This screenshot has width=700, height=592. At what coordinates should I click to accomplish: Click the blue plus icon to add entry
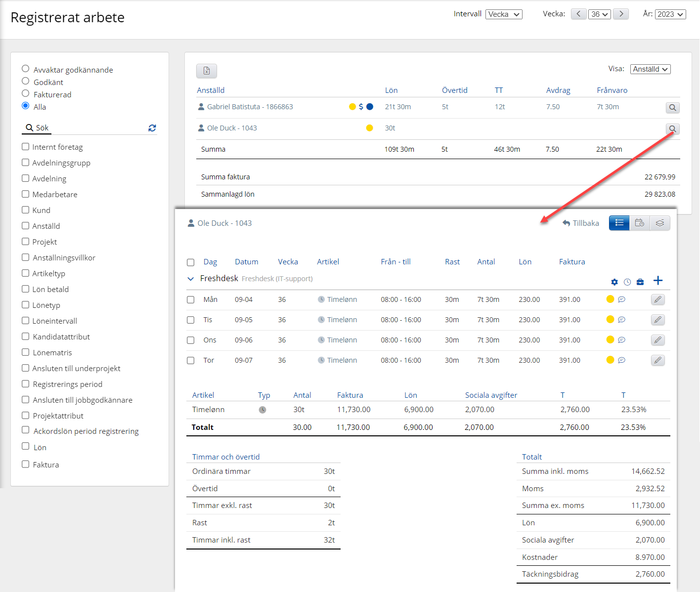click(657, 281)
